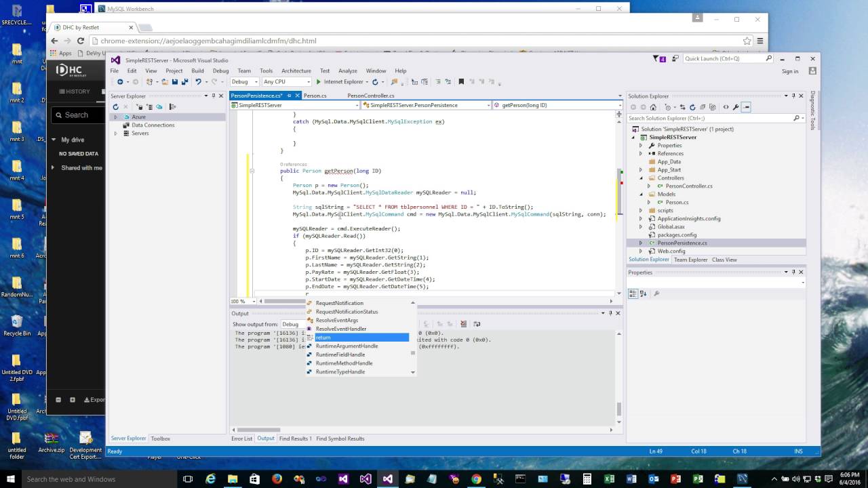The image size is (868, 488).
Task: Expand the References node
Action: coord(641,153)
